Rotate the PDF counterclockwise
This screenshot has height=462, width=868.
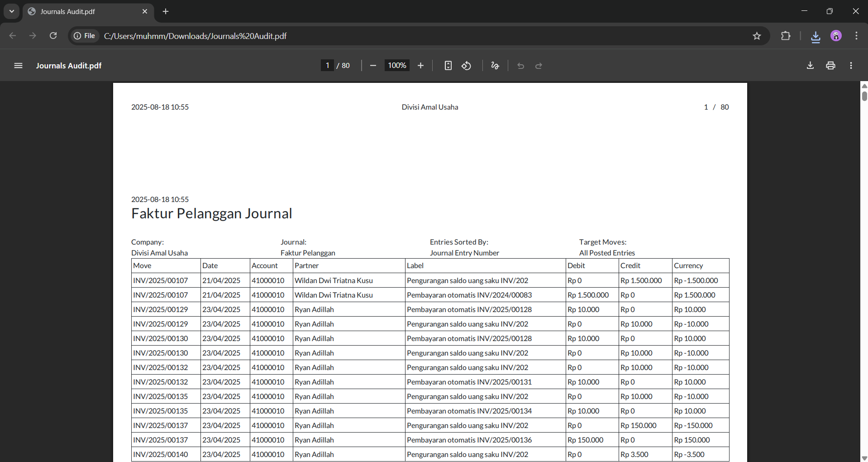pyautogui.click(x=467, y=66)
